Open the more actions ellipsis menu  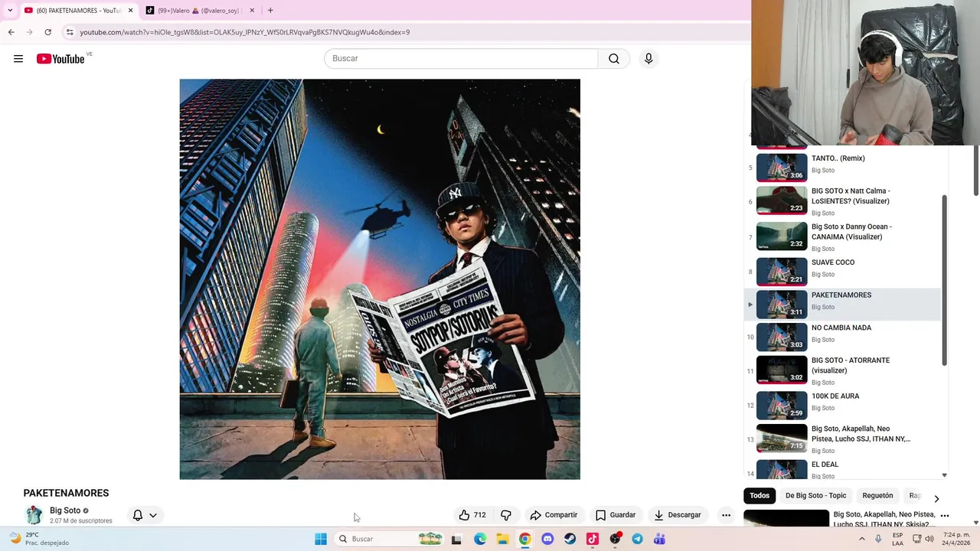point(726,515)
